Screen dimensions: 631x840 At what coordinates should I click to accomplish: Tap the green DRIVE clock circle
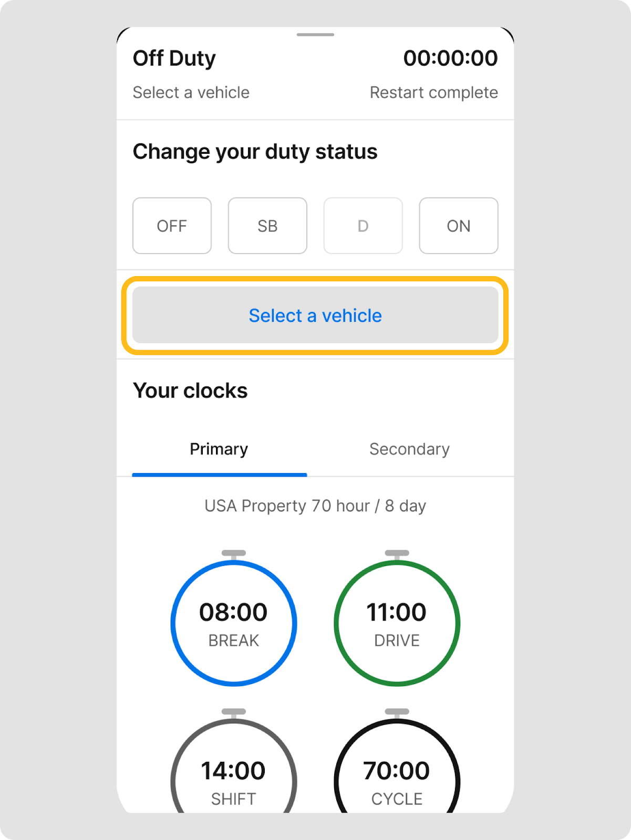point(397,623)
